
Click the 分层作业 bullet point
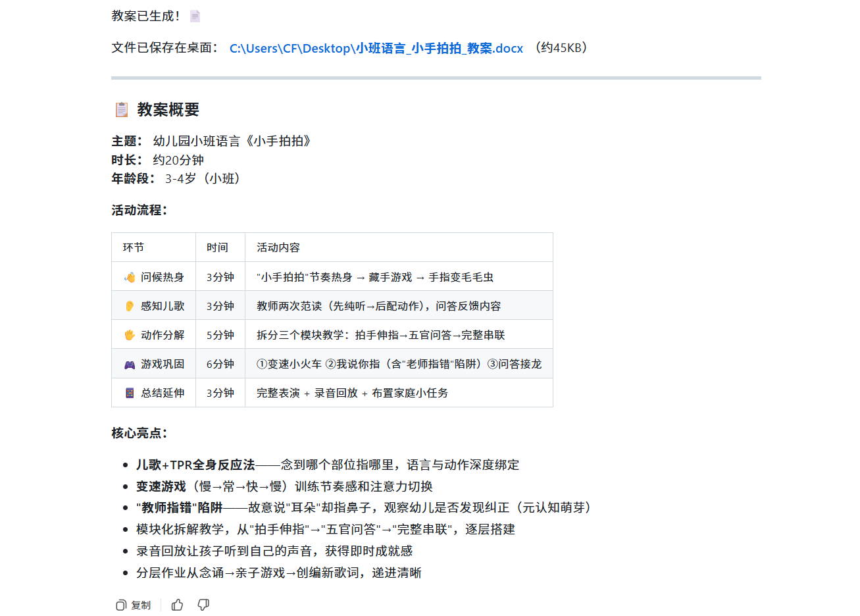279,573
